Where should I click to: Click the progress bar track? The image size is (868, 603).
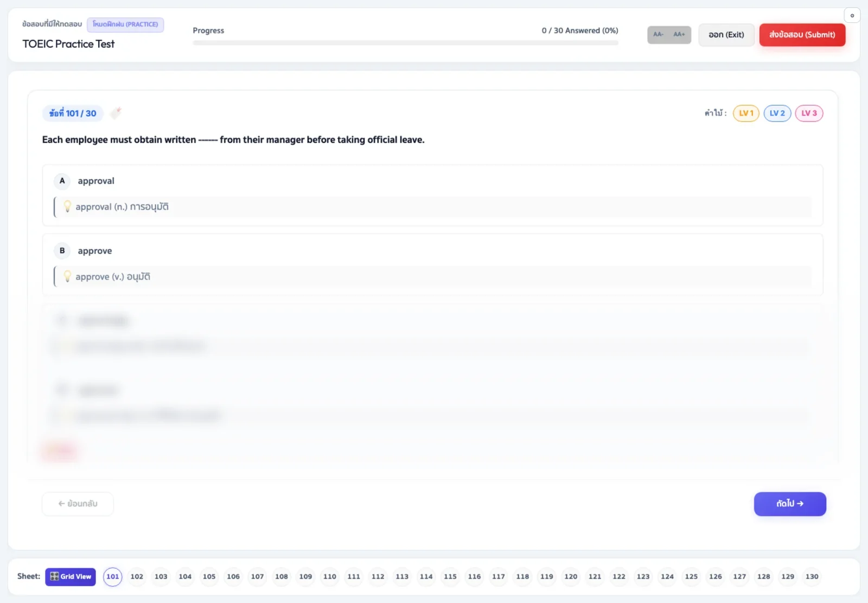click(405, 42)
